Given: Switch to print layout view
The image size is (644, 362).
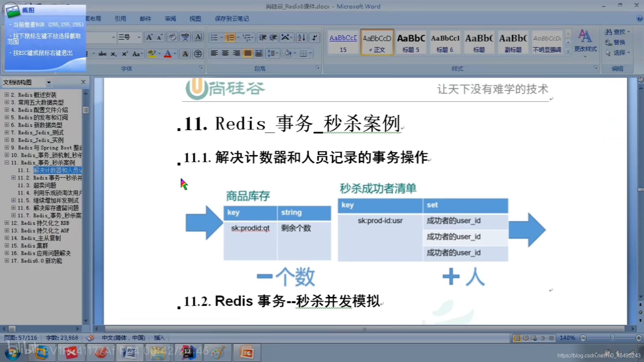Looking at the screenshot, I should point(517,338).
